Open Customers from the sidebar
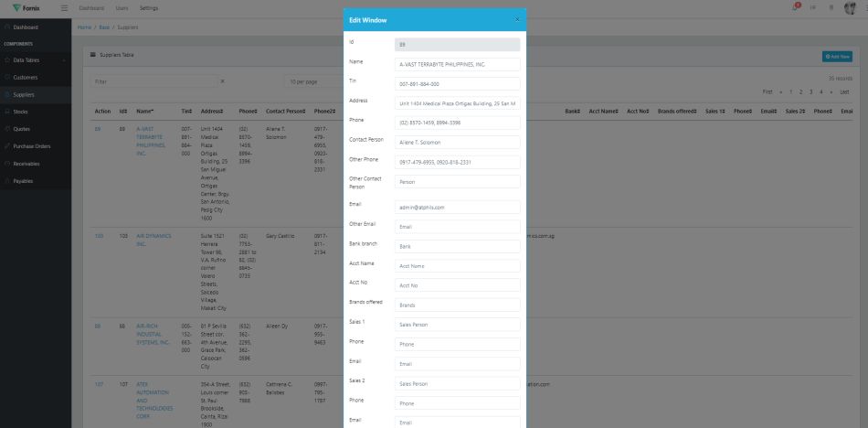Viewport: 868px width, 428px height. pyautogui.click(x=26, y=77)
